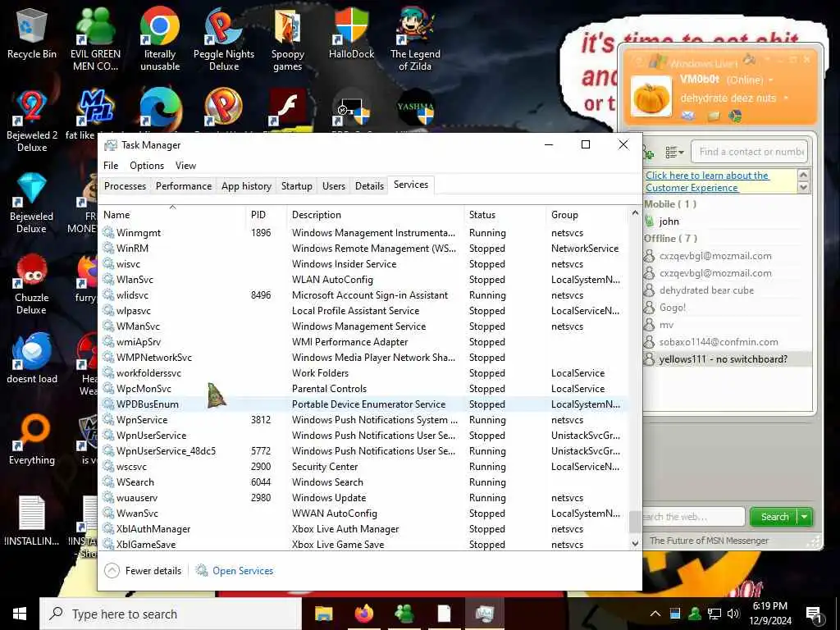The width and height of the screenshot is (840, 630).
Task: Open the !INSTALLIN text file icon
Action: [32, 521]
